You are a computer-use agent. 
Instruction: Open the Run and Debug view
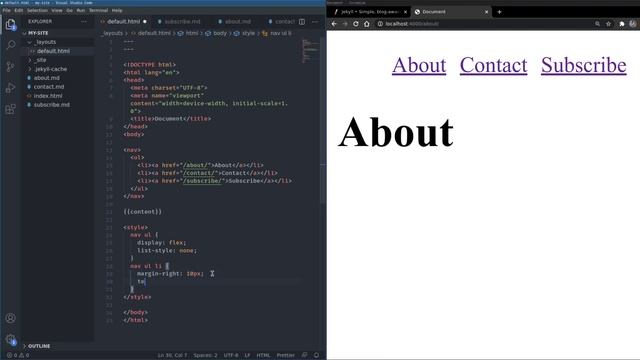coord(11,88)
